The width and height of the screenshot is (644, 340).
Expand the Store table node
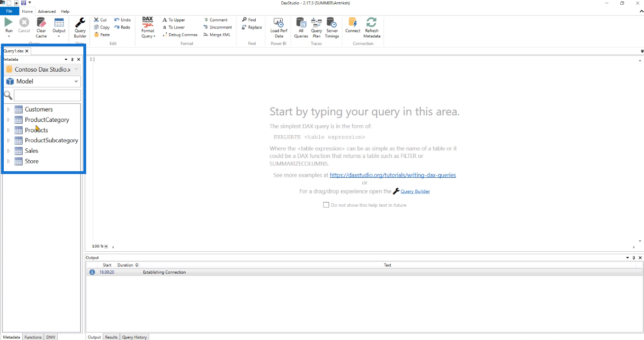(9, 161)
